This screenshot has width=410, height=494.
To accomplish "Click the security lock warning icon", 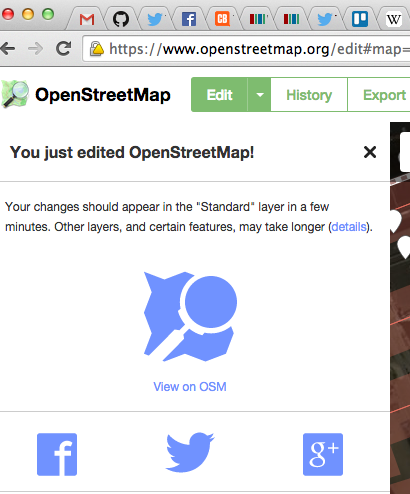I will click(97, 49).
